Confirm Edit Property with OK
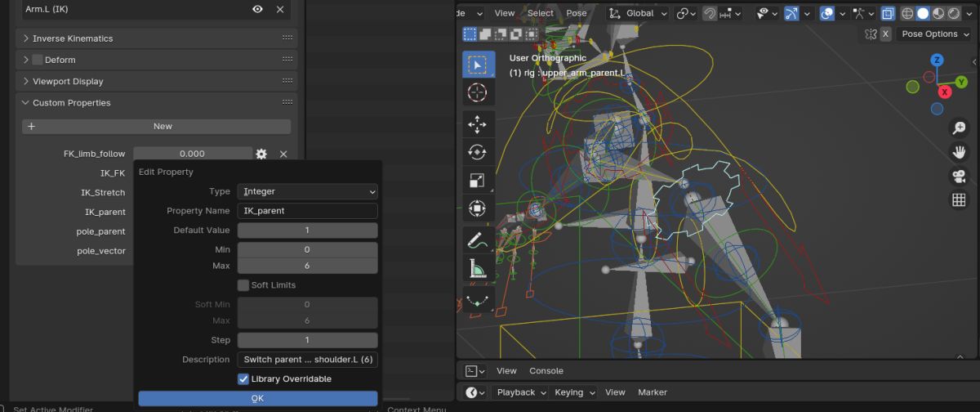 click(258, 399)
